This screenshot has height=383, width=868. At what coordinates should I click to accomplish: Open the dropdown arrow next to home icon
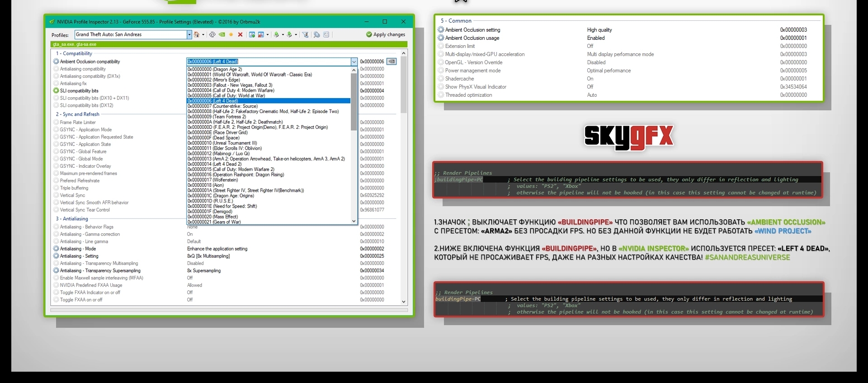click(203, 34)
